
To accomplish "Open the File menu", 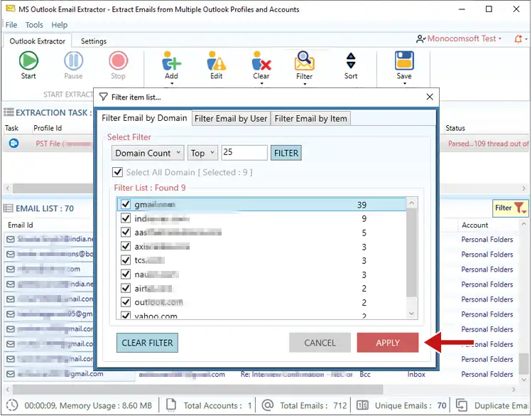I will (x=11, y=25).
